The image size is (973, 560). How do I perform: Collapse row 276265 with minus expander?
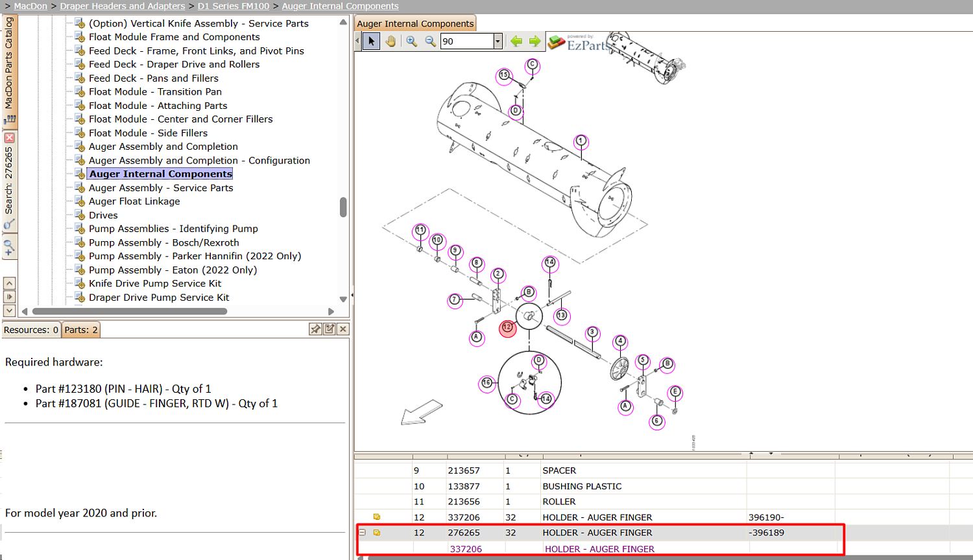click(363, 532)
